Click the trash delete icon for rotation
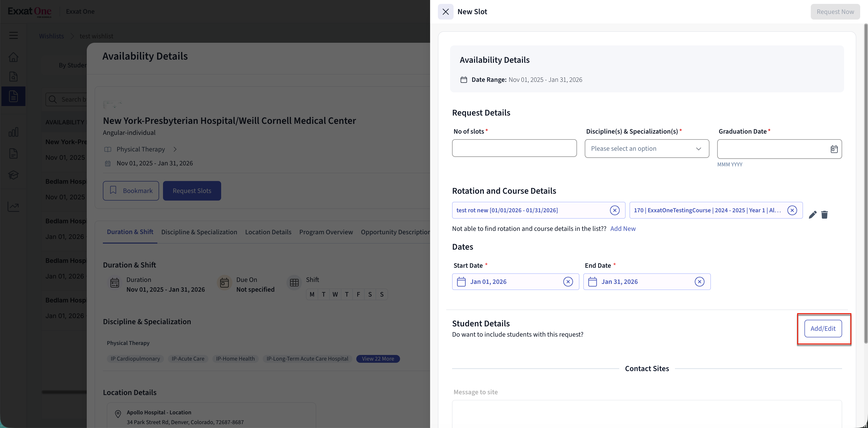 click(824, 214)
